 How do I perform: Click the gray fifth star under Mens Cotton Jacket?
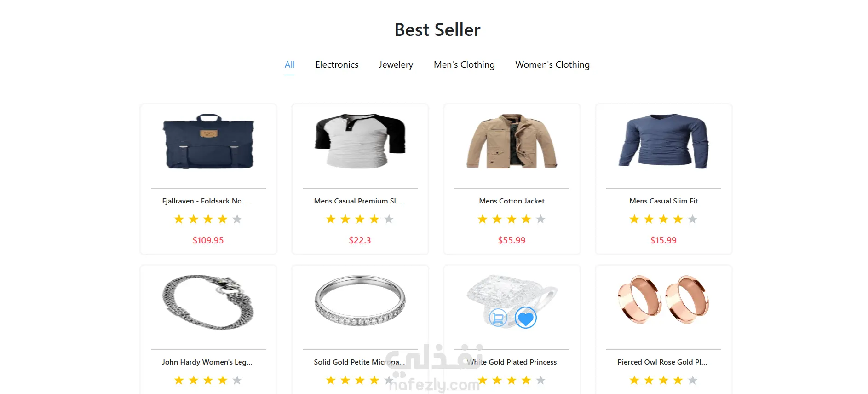click(x=540, y=219)
